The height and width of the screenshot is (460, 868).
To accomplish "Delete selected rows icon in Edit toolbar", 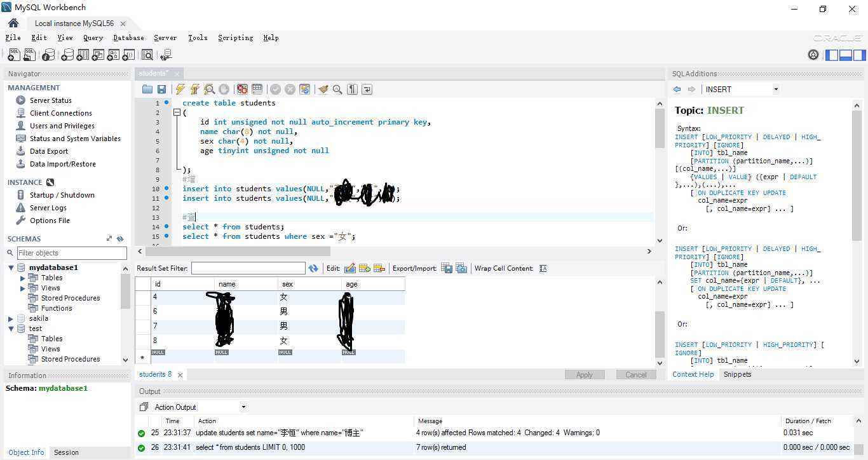I will [379, 268].
